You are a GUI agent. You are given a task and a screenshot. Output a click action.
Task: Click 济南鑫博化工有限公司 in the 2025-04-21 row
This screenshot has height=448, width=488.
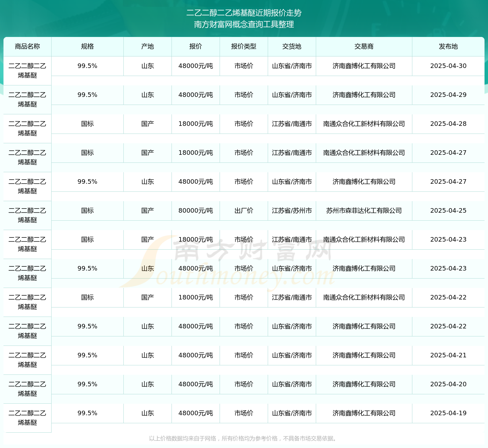click(x=364, y=355)
